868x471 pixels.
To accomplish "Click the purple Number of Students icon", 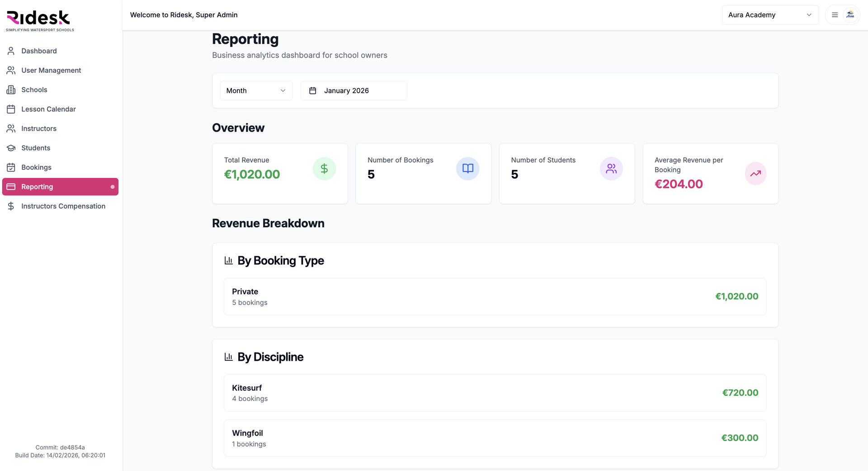I will 611,169.
